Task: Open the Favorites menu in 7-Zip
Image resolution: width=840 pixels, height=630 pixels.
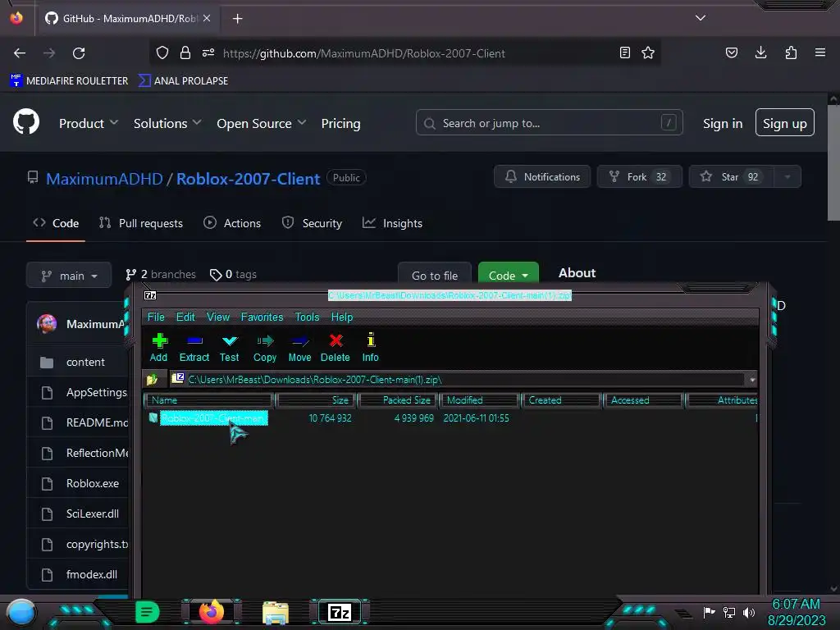Action: 262,317
